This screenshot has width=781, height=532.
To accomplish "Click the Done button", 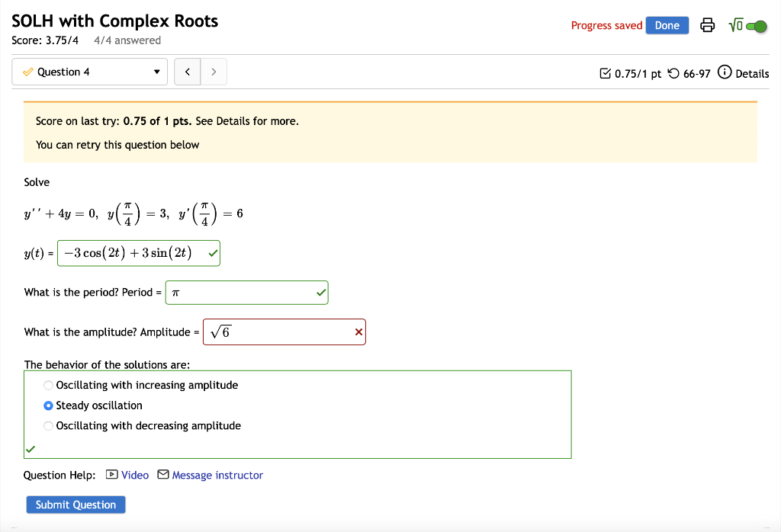I will tap(667, 25).
